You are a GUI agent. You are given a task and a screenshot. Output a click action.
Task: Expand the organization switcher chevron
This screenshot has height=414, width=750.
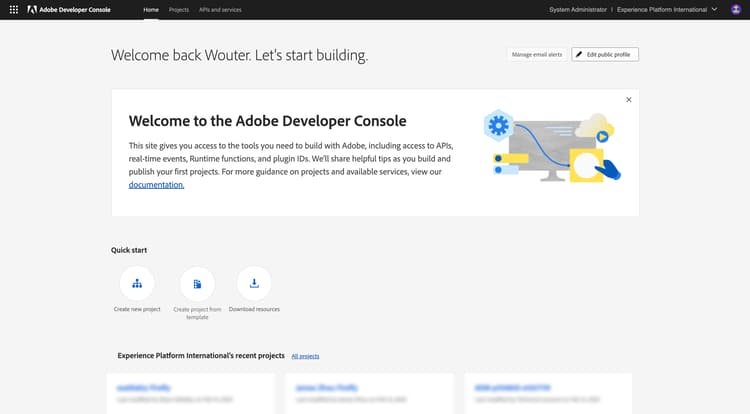[x=715, y=10]
